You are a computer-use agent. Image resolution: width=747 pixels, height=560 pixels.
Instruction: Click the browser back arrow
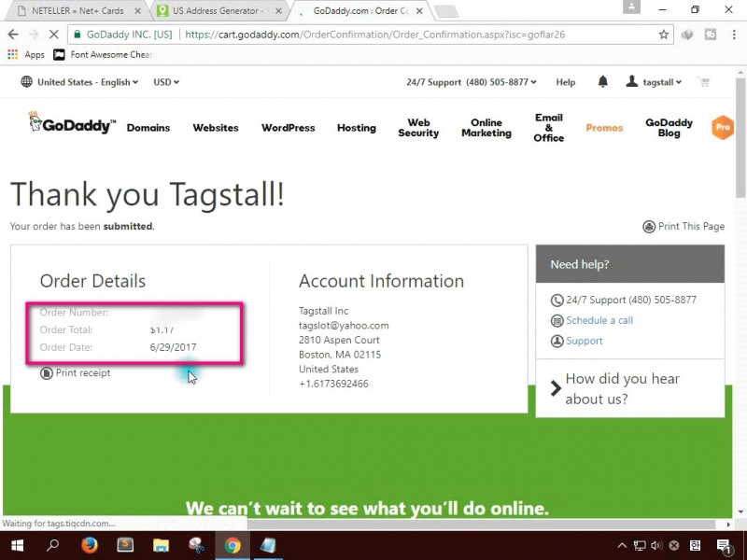point(13,35)
